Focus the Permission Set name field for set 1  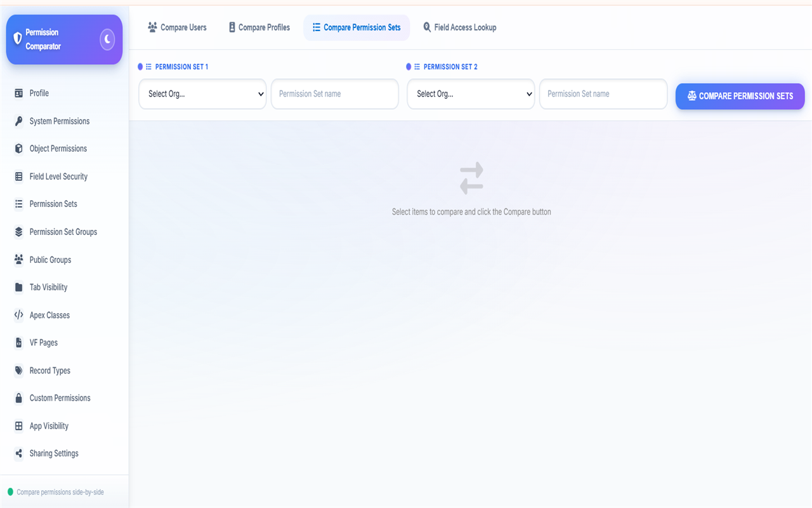click(x=335, y=94)
